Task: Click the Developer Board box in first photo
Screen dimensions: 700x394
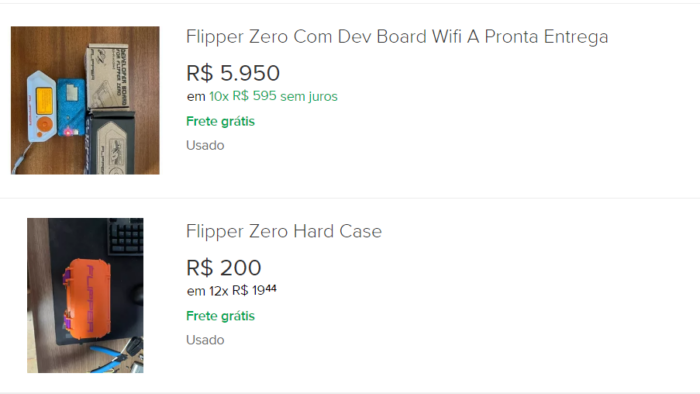Action: (108, 77)
